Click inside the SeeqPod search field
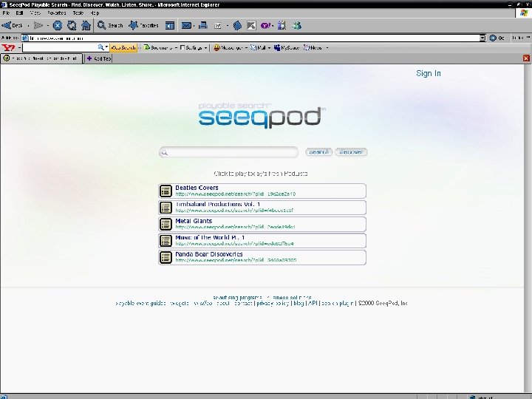 coord(228,152)
